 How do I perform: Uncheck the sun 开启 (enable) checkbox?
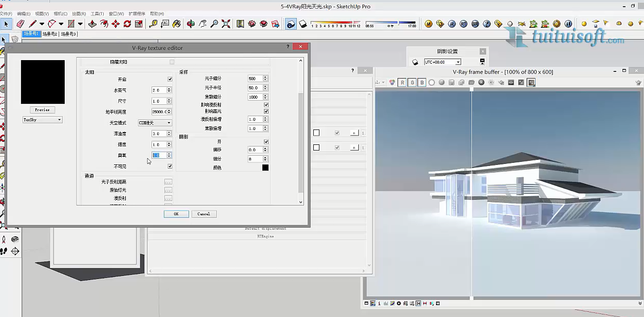[x=170, y=79]
